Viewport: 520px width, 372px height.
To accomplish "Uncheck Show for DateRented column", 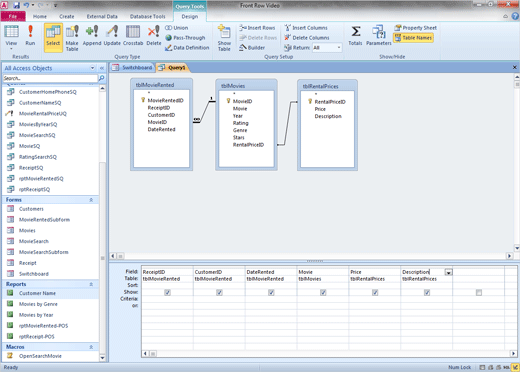I will [271, 292].
